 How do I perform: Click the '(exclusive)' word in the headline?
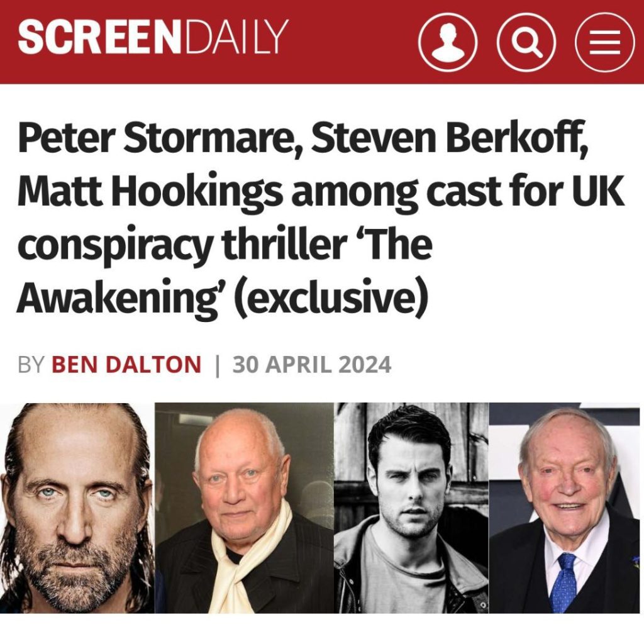[332, 297]
